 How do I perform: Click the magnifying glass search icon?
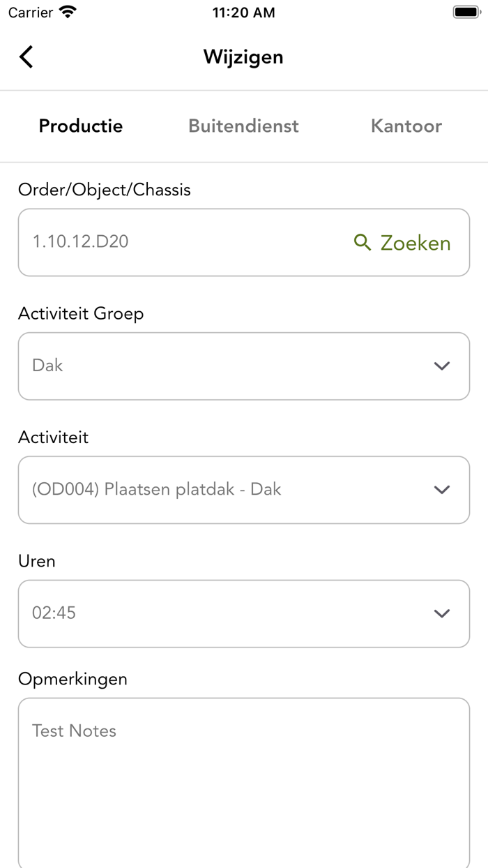tap(363, 242)
